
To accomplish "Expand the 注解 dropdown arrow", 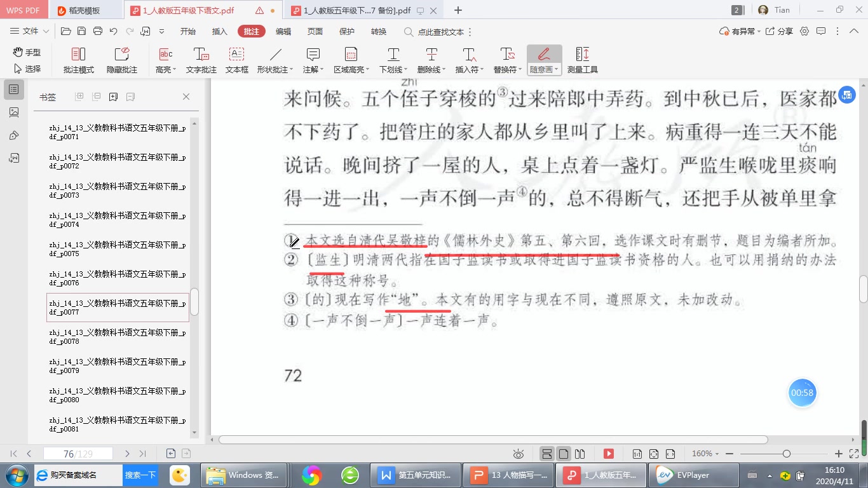I will click(322, 70).
